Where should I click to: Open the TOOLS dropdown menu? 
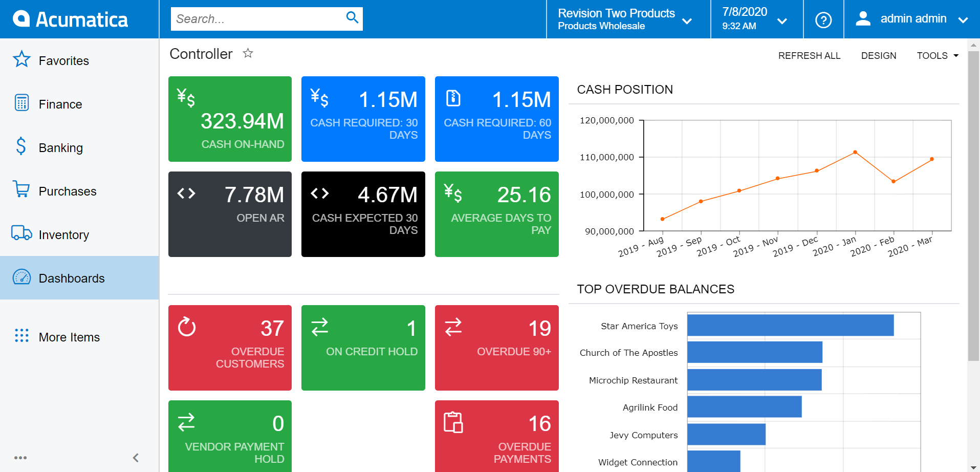pyautogui.click(x=938, y=55)
